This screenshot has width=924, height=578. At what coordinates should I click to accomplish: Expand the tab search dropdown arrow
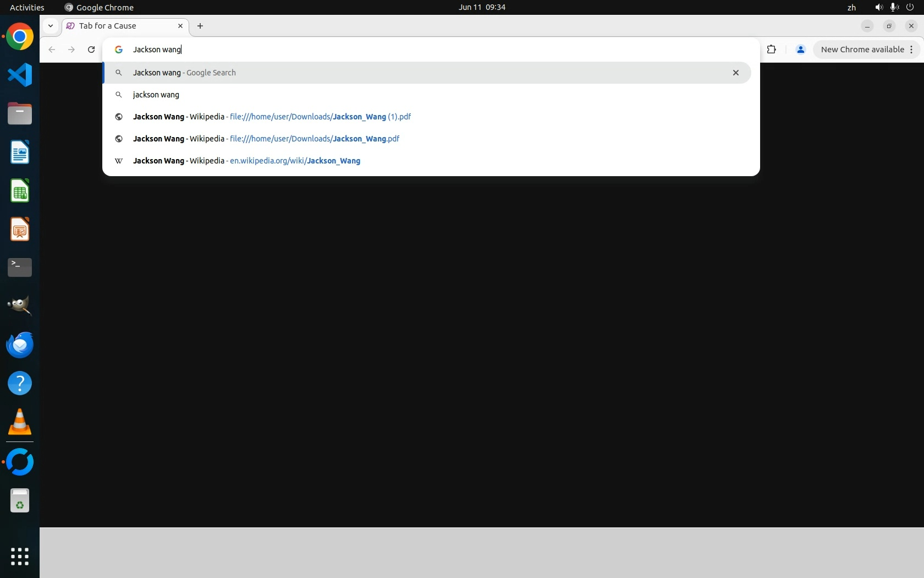[51, 26]
